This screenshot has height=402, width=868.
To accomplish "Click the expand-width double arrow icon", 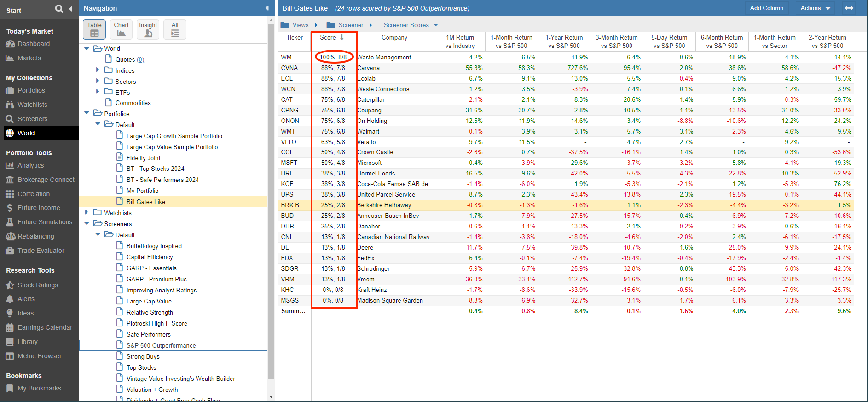I will [849, 8].
